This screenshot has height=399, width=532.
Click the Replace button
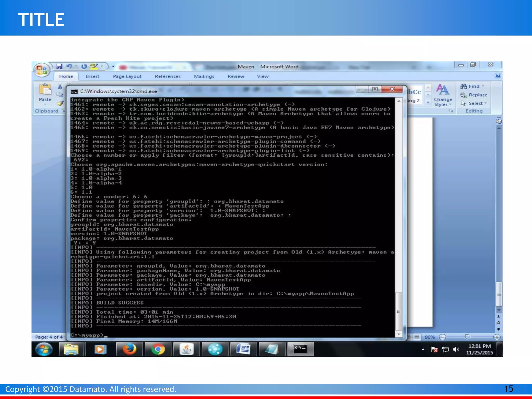474,95
